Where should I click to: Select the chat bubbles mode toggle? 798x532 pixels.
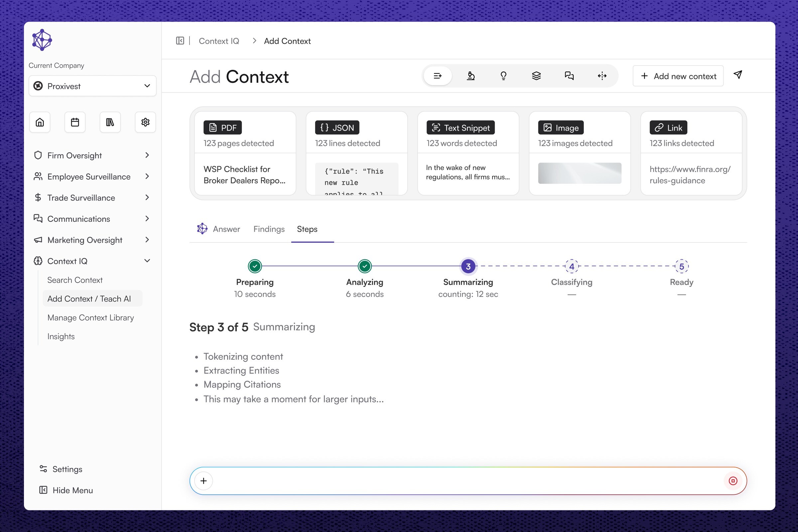[x=569, y=76]
